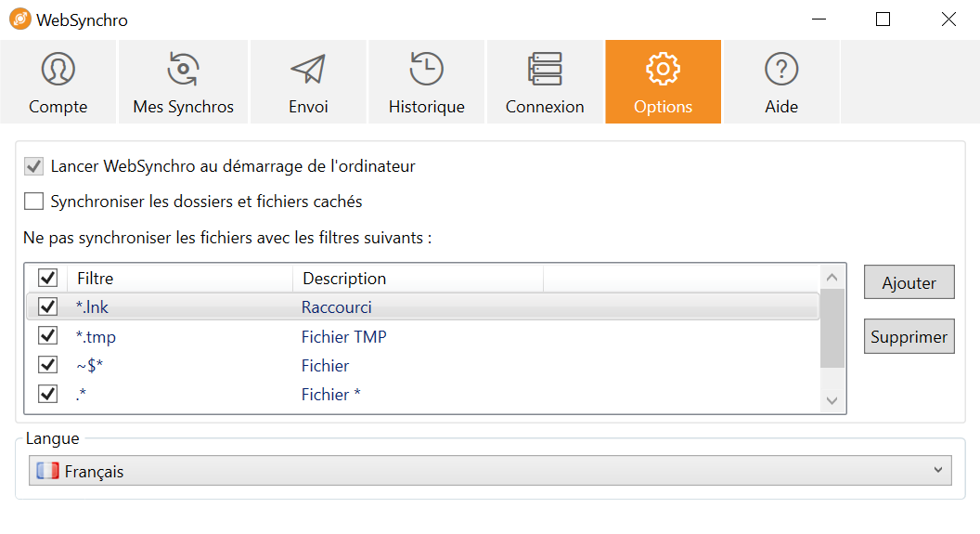980x534 pixels.
Task: Go to the Connexion tab
Action: pos(545,82)
